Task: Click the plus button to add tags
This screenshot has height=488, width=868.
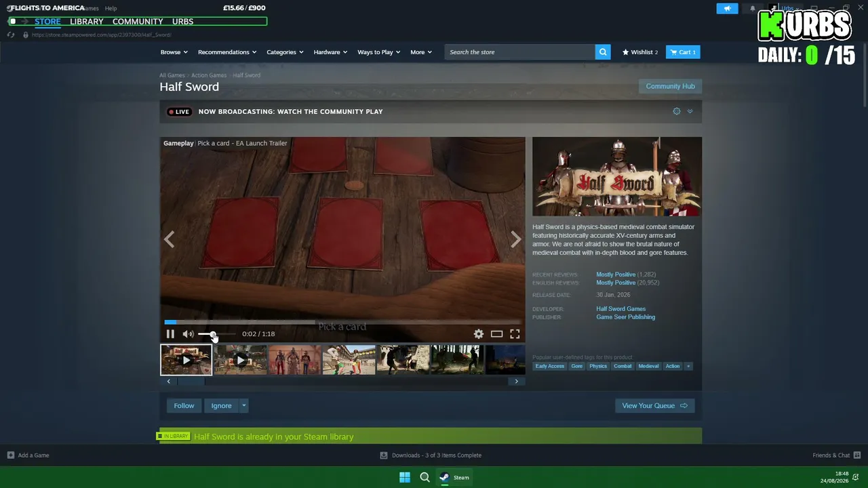Action: (688, 366)
